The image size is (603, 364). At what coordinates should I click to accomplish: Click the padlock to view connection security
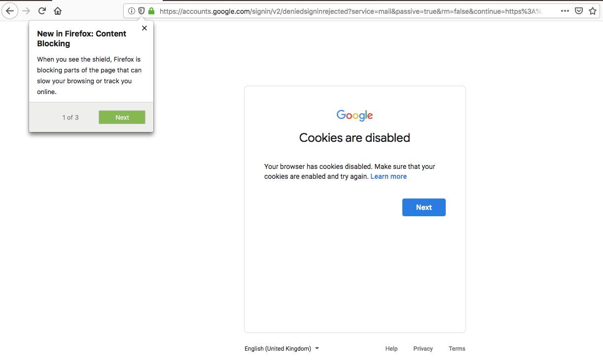click(151, 11)
